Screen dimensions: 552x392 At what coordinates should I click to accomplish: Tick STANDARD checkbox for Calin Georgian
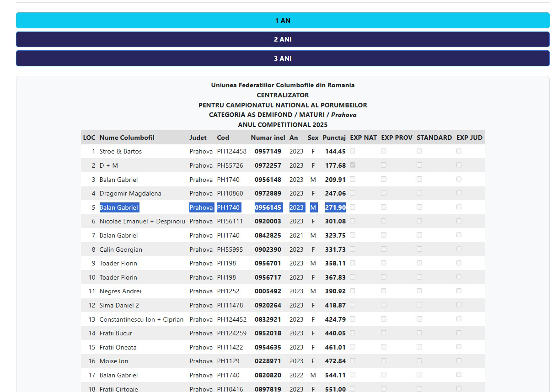click(x=419, y=249)
